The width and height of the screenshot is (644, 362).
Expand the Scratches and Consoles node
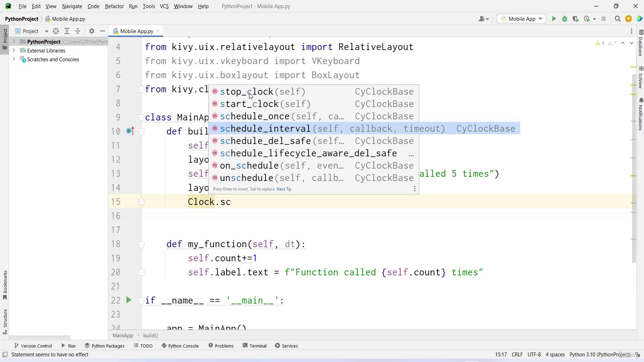pyautogui.click(x=14, y=59)
